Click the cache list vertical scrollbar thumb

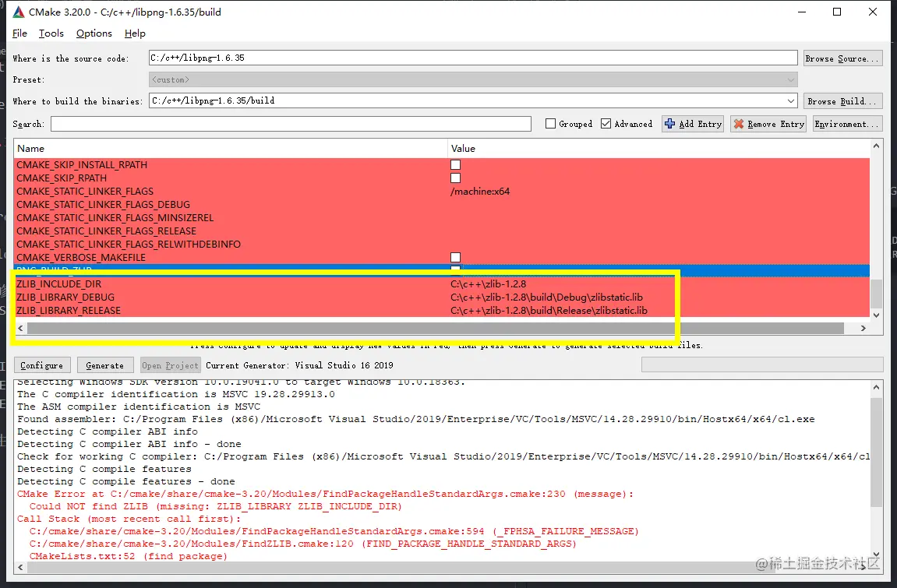click(876, 293)
